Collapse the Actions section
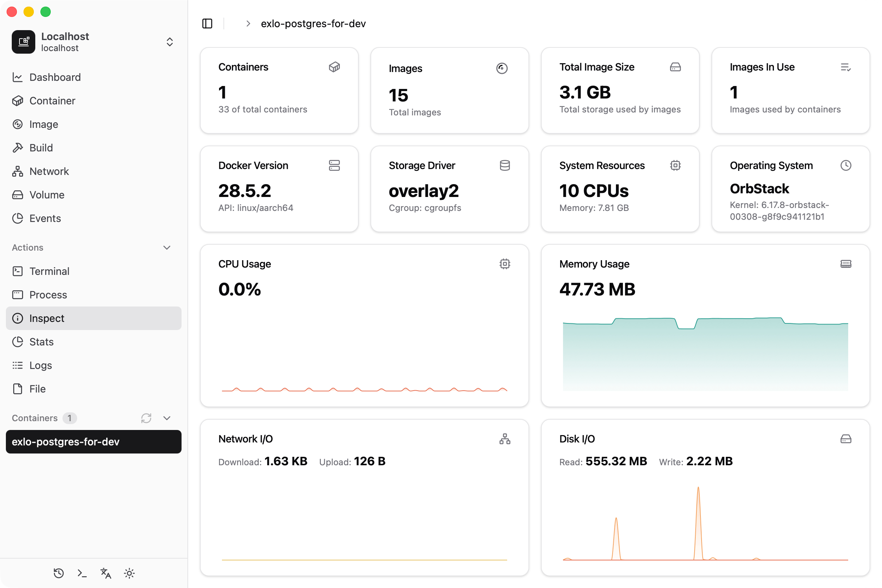Viewport: 882px width, 588px height. pyautogui.click(x=167, y=247)
